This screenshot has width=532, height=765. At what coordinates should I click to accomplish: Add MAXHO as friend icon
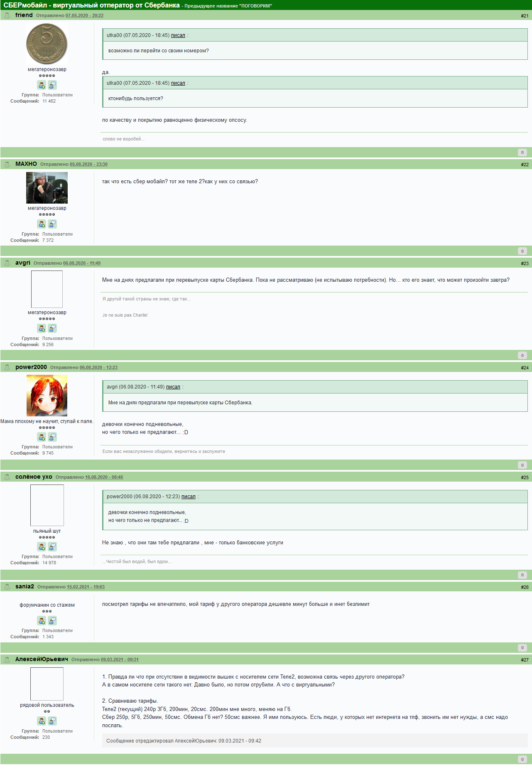42,224
